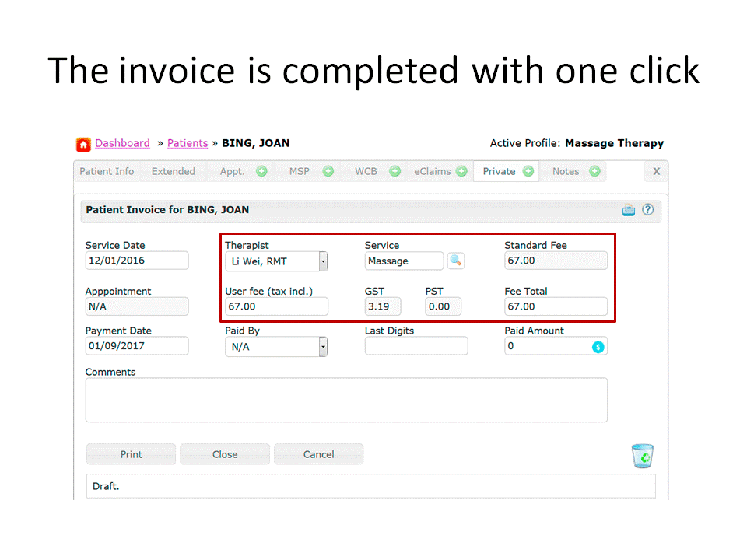Click the green plus icon on WCB tab
Screen dimensions: 747x560
tap(395, 170)
